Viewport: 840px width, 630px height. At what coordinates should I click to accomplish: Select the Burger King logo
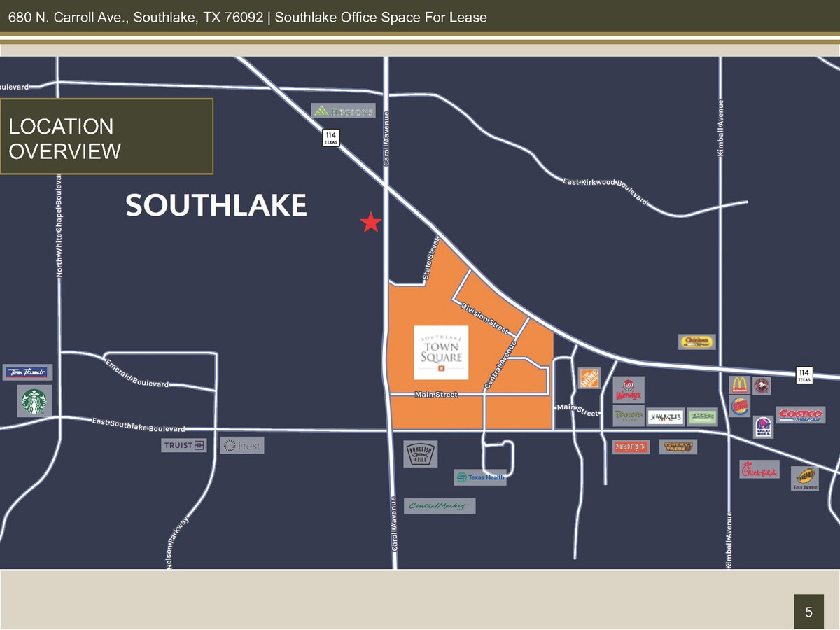pos(740,406)
